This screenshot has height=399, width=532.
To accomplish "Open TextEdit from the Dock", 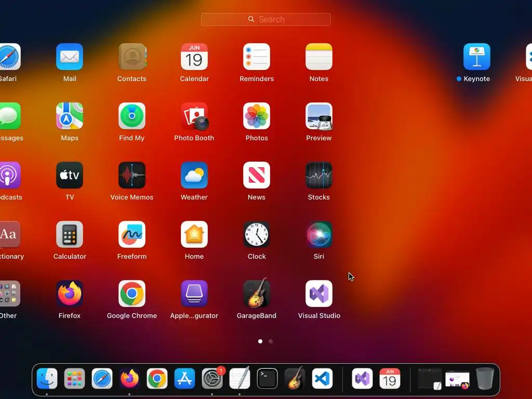I will [x=240, y=378].
